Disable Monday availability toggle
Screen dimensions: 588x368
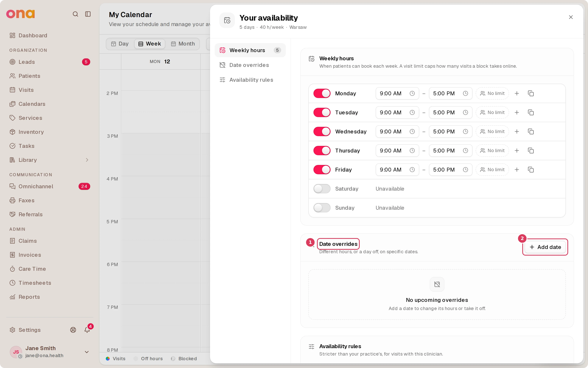point(322,94)
